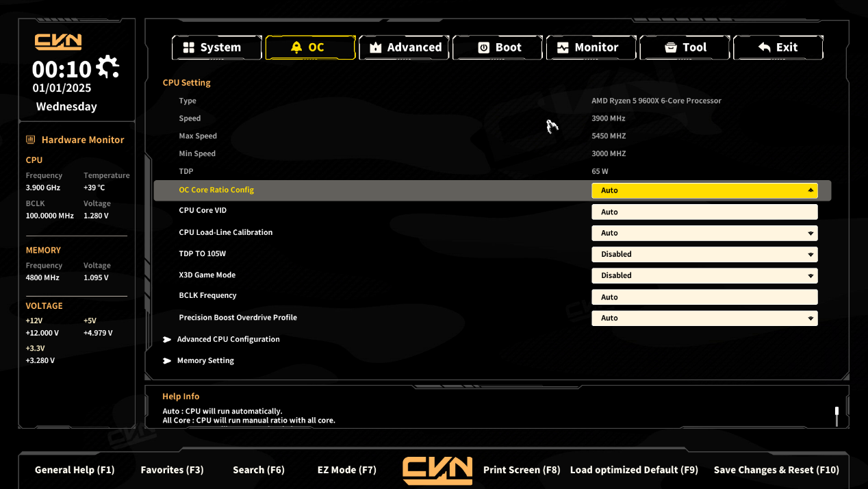The image size is (868, 489).
Task: Click the Hardware Monitor chip icon
Action: pyautogui.click(x=30, y=140)
